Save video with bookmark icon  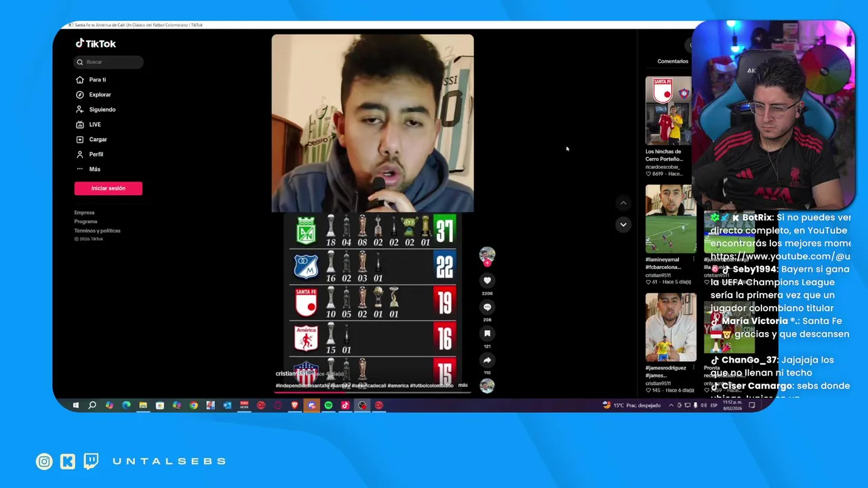(487, 333)
